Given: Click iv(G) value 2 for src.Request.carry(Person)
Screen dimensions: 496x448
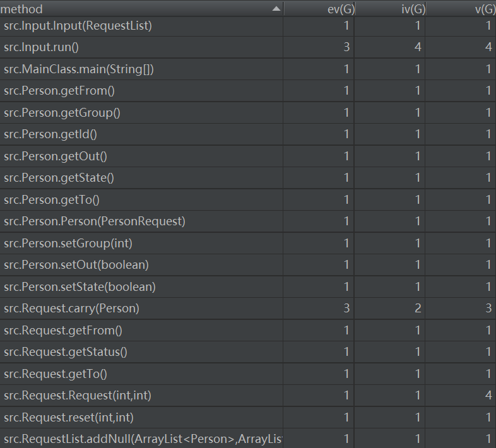Looking at the screenshot, I should pyautogui.click(x=418, y=309).
